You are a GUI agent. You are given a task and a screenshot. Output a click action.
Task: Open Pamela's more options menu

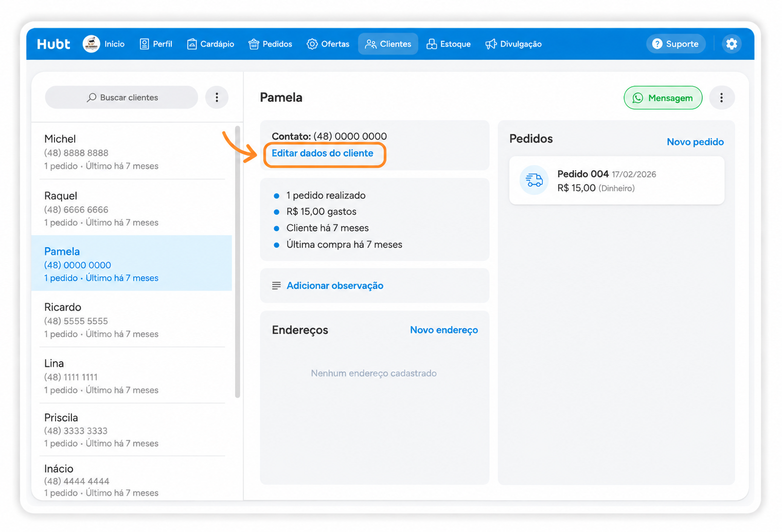point(722,98)
